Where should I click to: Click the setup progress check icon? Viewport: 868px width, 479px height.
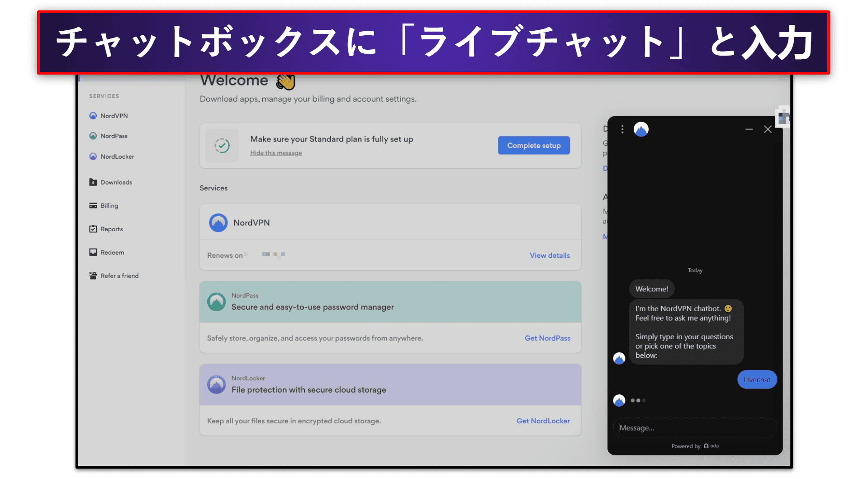(222, 146)
